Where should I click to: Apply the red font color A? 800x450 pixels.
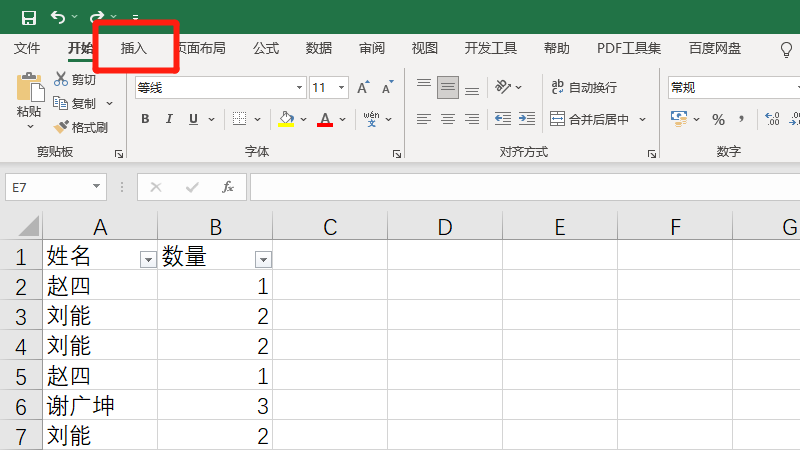pyautogui.click(x=325, y=119)
